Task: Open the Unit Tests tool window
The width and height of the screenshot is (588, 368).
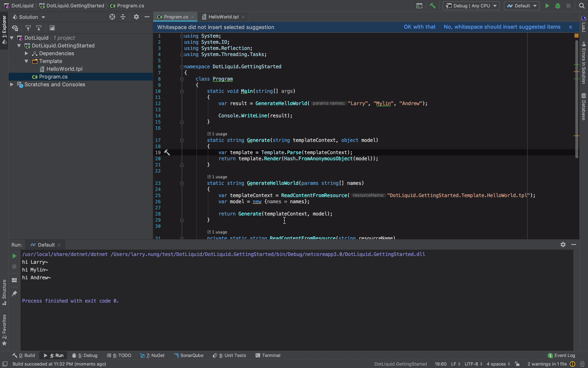Action: pos(229,355)
